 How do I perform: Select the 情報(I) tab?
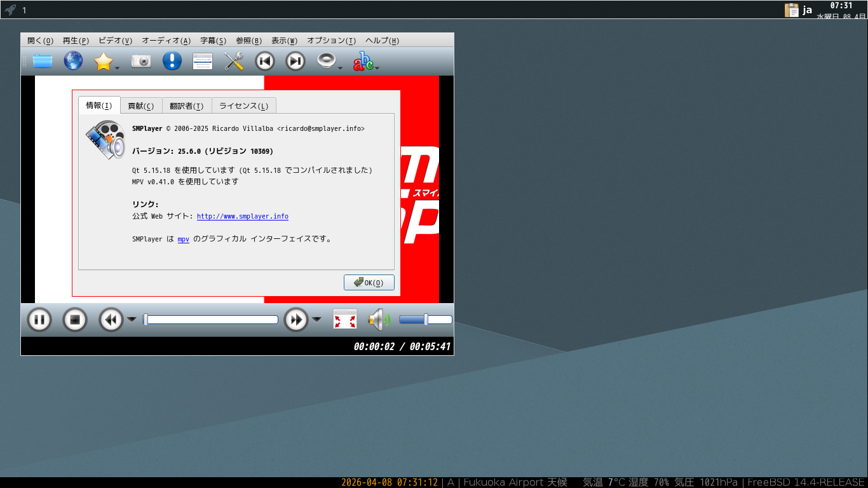point(99,105)
